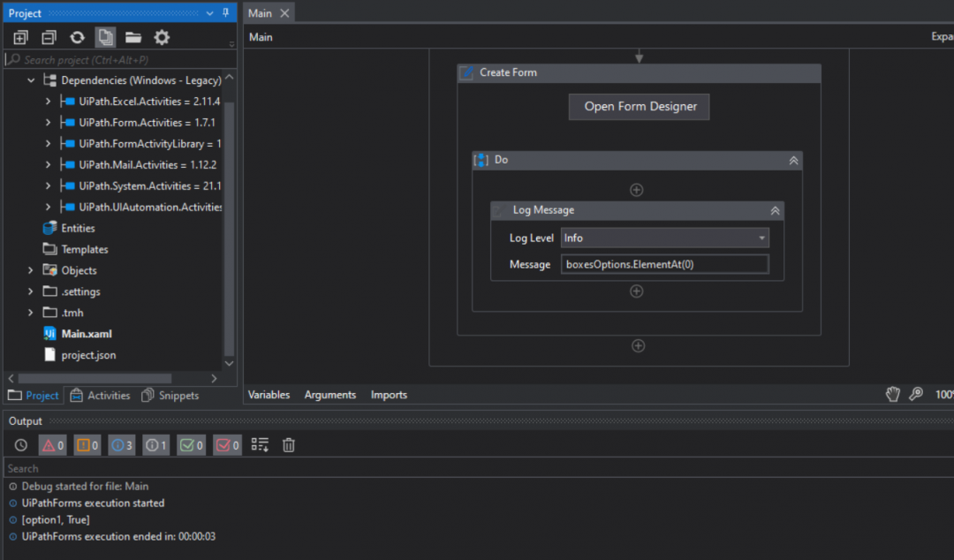Open project folder in file explorer
The width and height of the screenshot is (954, 560).
[132, 37]
